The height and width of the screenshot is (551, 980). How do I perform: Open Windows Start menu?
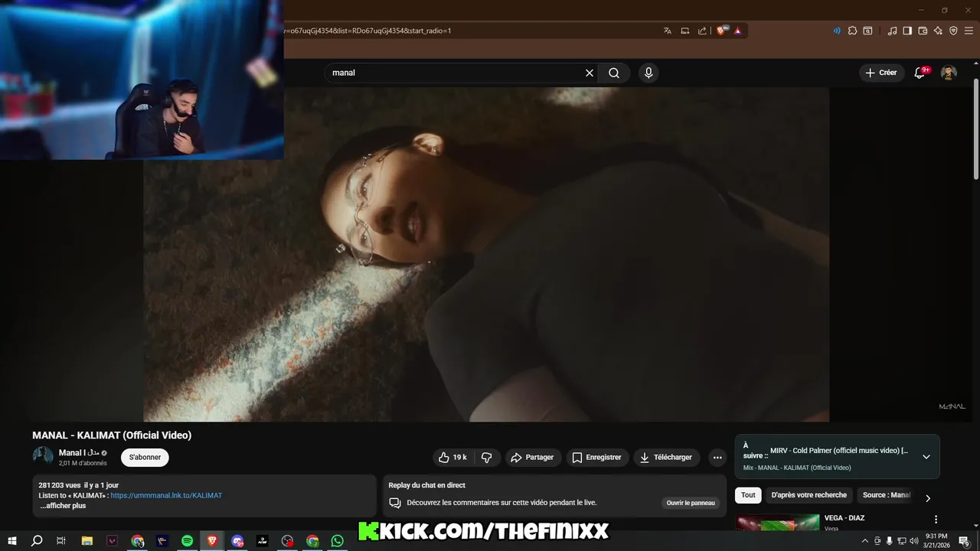pos(12,541)
